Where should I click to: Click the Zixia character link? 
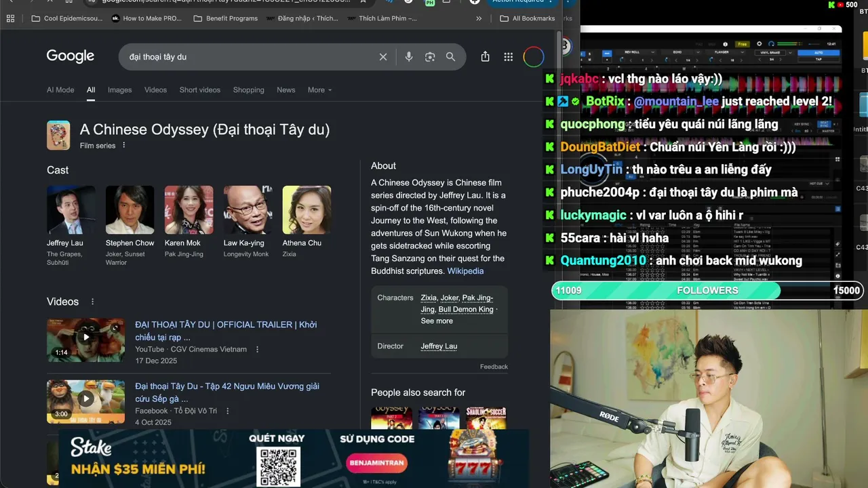pyautogui.click(x=429, y=298)
